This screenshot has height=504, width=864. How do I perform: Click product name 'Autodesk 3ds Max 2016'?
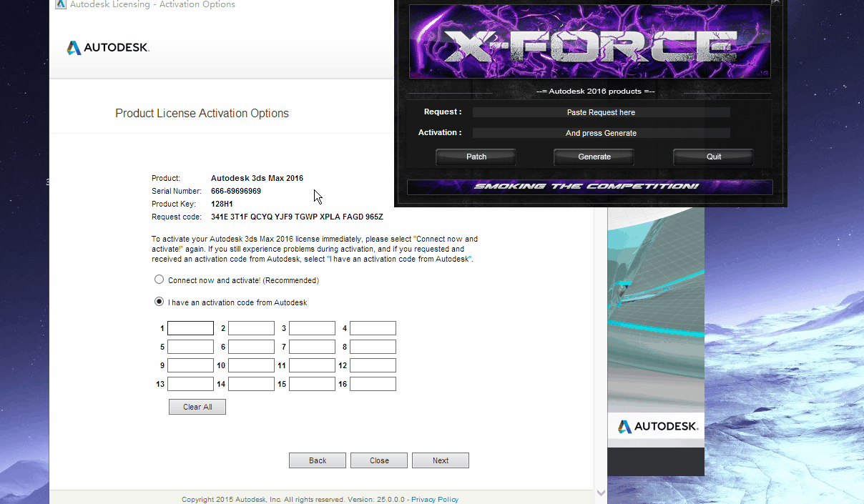tap(257, 178)
